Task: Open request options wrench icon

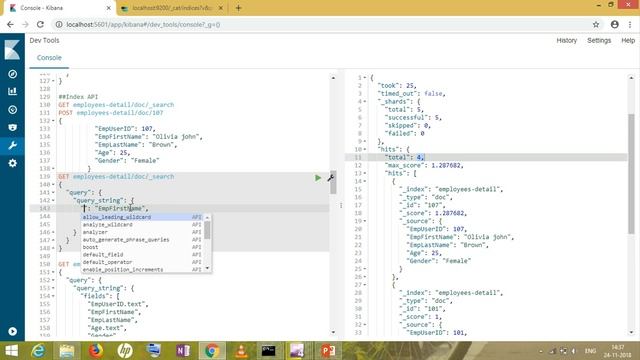Action: (330, 178)
